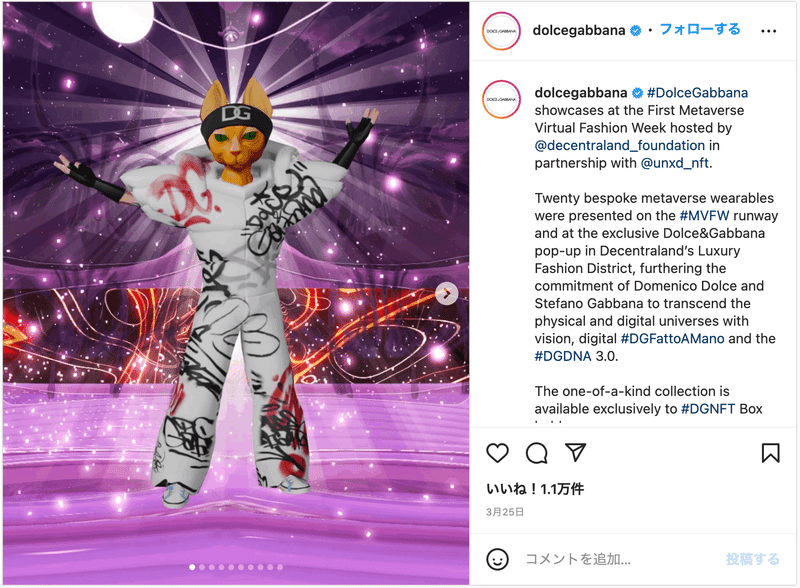800x588 pixels.
Task: Open the #MVFW hashtag link
Action: click(x=704, y=215)
